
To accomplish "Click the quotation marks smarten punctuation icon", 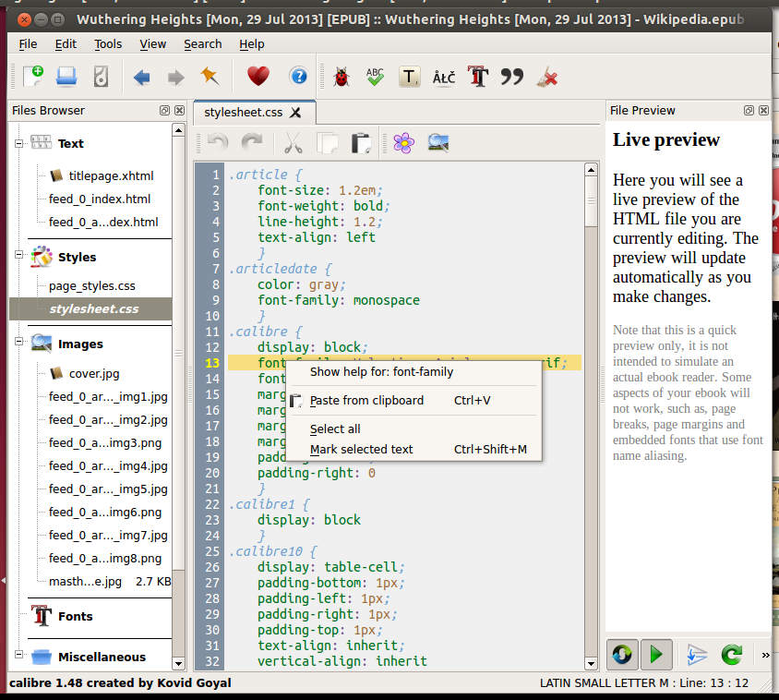I will [511, 77].
